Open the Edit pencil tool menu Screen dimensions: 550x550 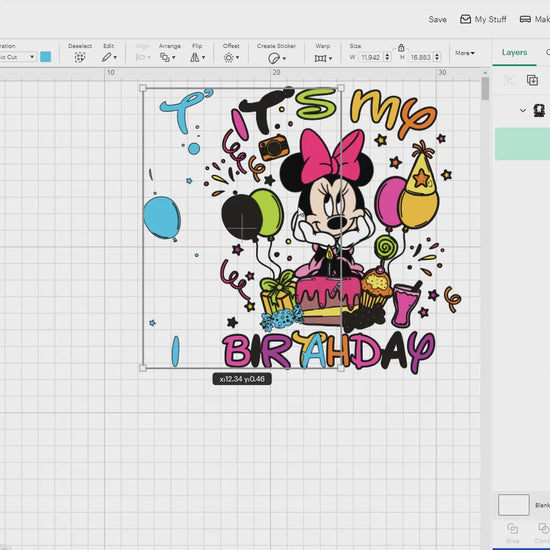(x=107, y=57)
